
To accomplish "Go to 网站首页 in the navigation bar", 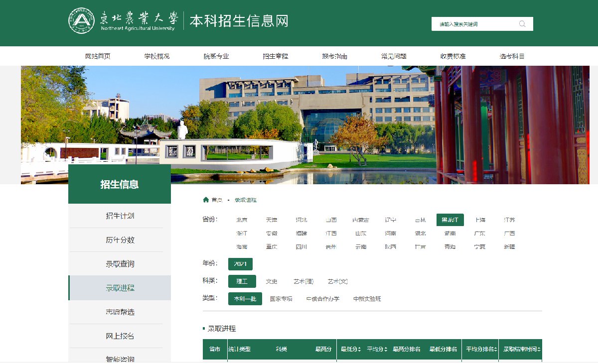I will (x=98, y=56).
